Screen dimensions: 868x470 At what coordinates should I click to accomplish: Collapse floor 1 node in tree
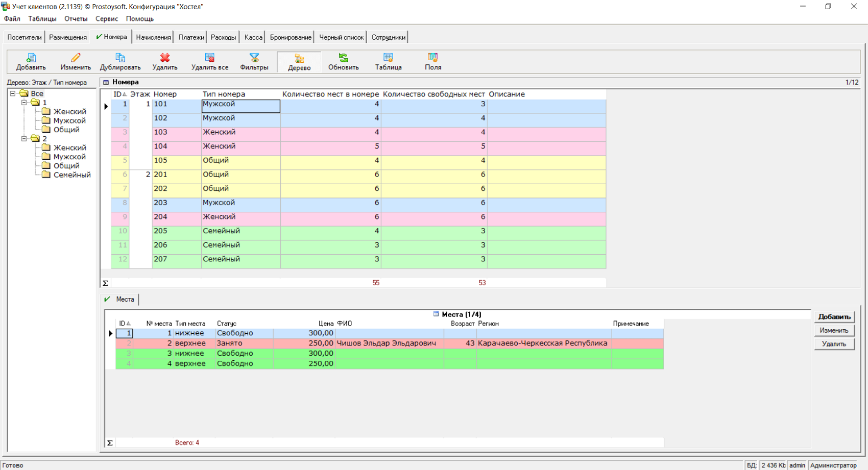pos(24,103)
